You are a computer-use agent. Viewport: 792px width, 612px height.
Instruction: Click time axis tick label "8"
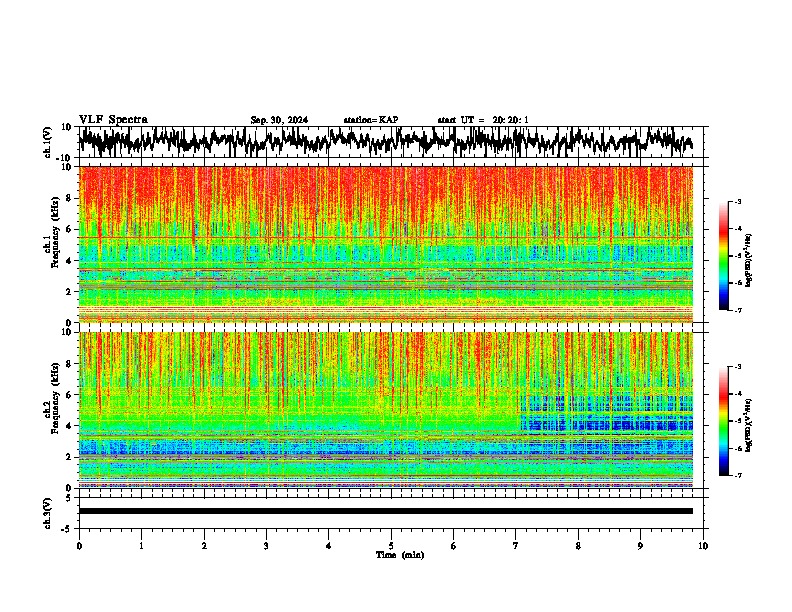coord(578,546)
